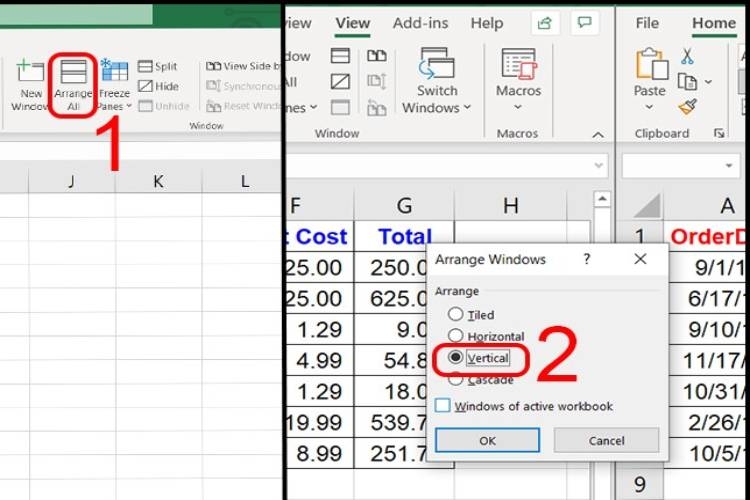Open Arrange All in Window group

coord(73,84)
